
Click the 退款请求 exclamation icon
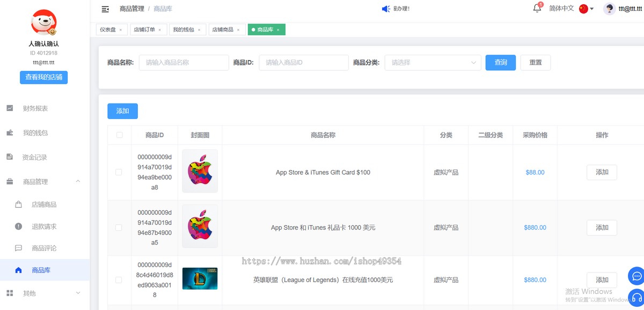click(x=18, y=226)
